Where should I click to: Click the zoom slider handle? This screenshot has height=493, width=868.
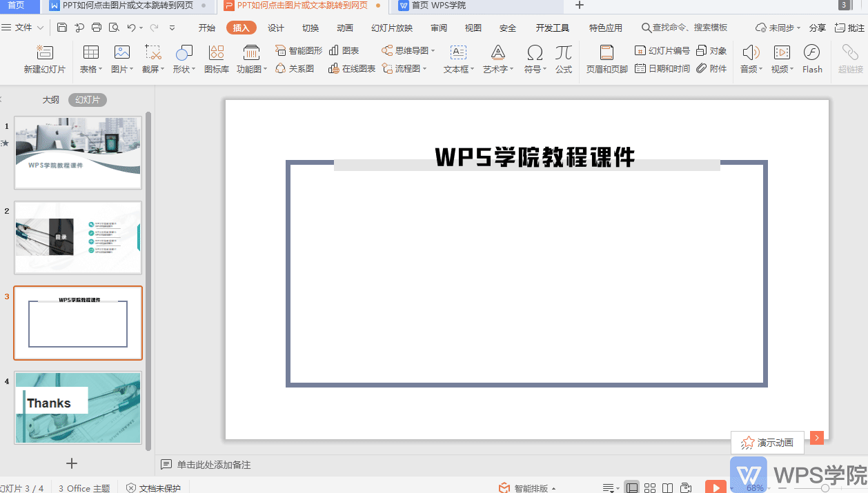pyautogui.click(x=825, y=487)
